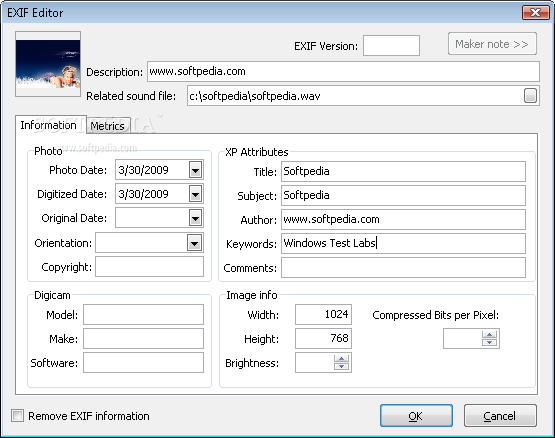Viewport: 555px width, 438px height.
Task: Click the EXIF Version field
Action: [x=391, y=45]
